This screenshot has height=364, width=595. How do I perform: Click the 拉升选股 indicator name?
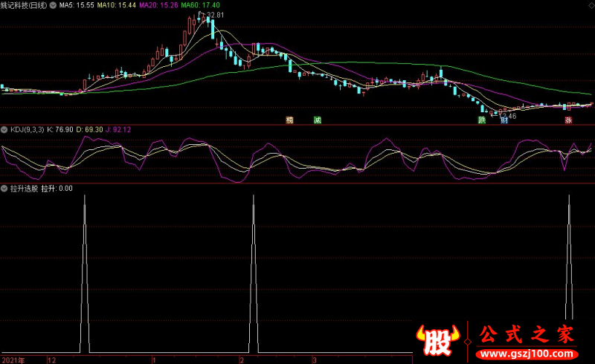click(x=24, y=189)
